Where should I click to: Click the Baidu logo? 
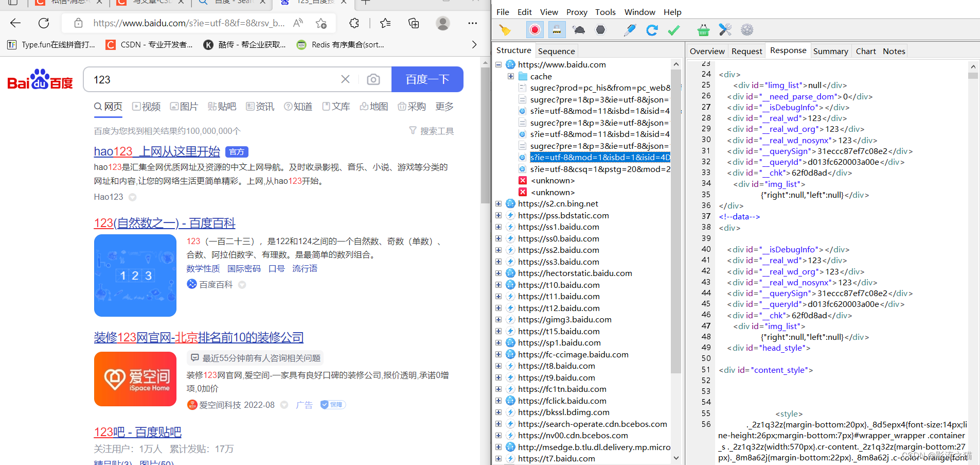40,79
